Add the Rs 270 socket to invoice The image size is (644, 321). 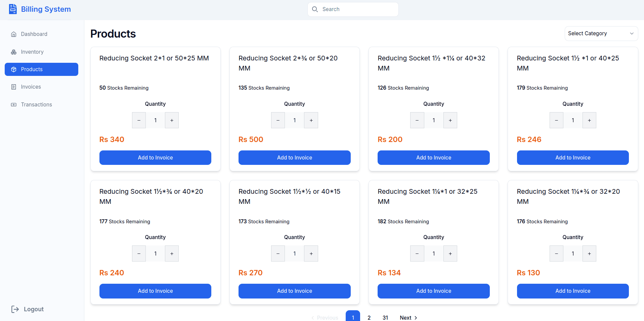(294, 291)
